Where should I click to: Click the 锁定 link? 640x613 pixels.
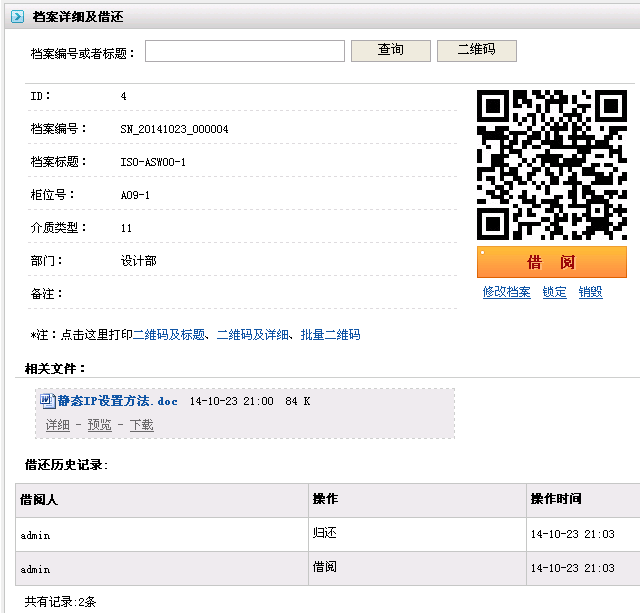click(554, 292)
